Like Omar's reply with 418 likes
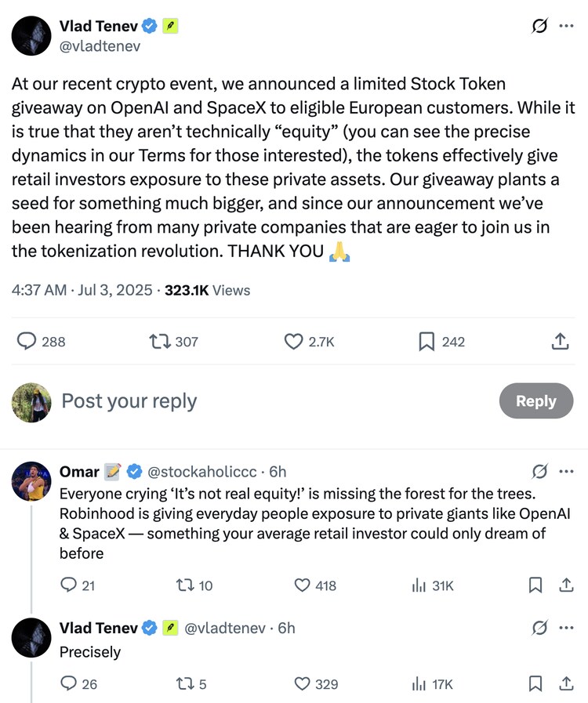The image size is (588, 703). point(303,585)
